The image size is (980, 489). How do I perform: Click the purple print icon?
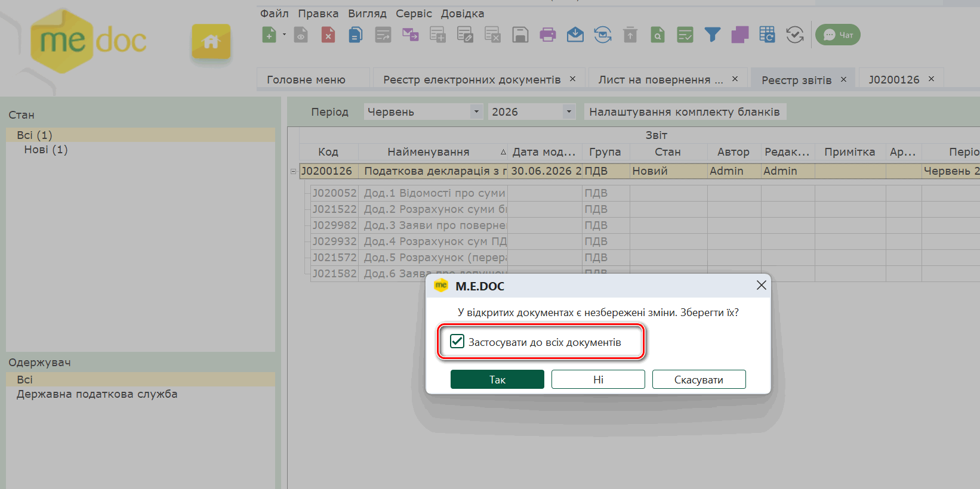(547, 35)
